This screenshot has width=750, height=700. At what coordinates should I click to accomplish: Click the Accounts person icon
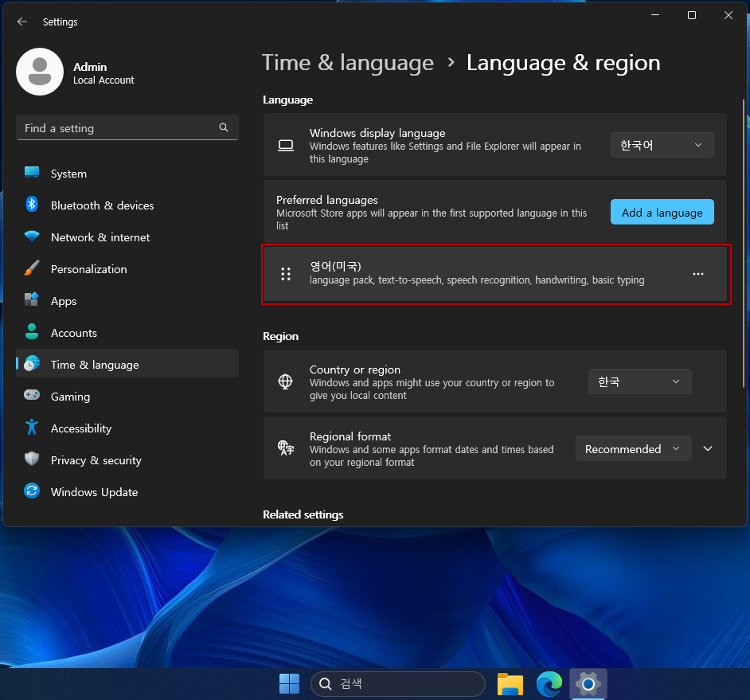(x=32, y=331)
